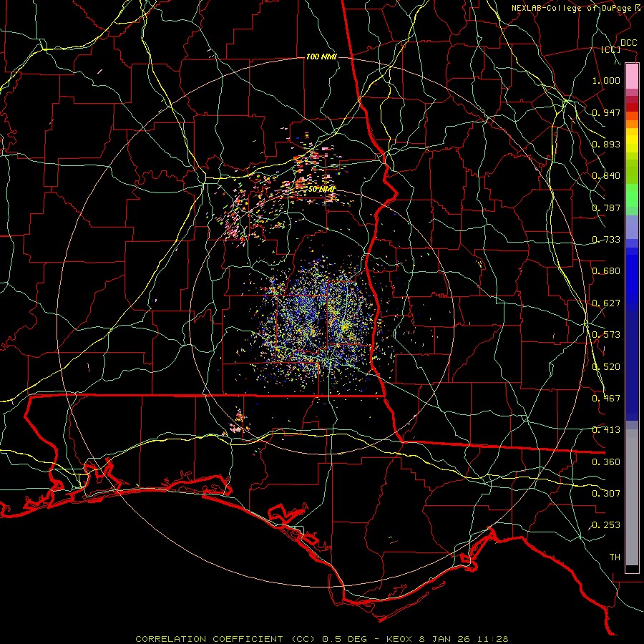Click the 0.840 scale value
This screenshot has width=644, height=644.
[606, 176]
